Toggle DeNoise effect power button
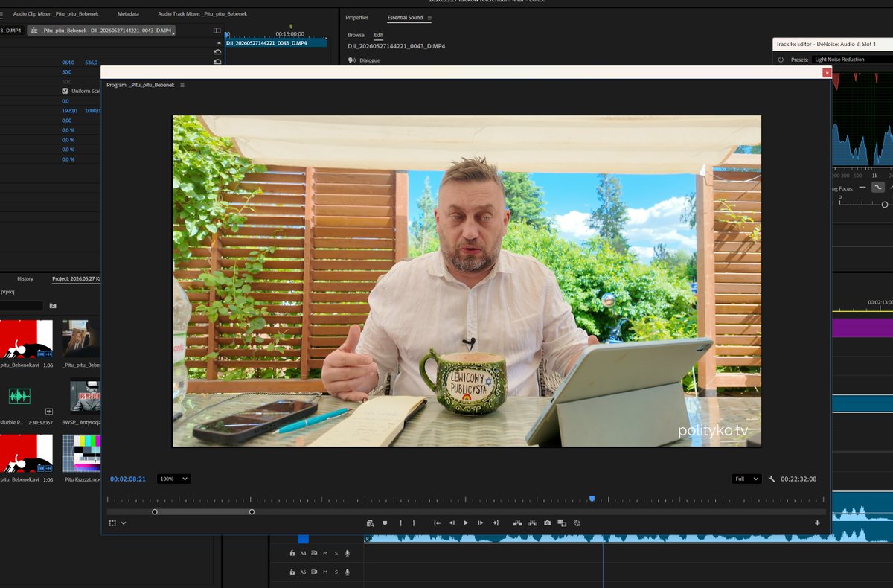 (x=781, y=60)
